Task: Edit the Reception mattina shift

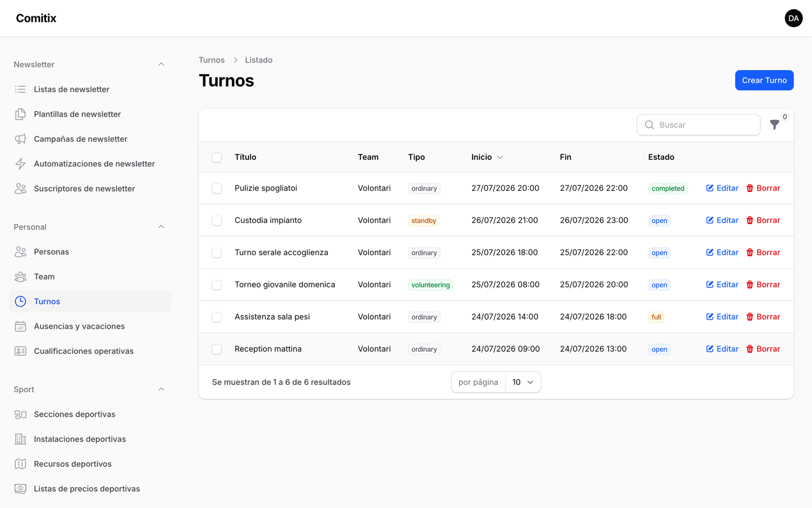Action: 722,349
